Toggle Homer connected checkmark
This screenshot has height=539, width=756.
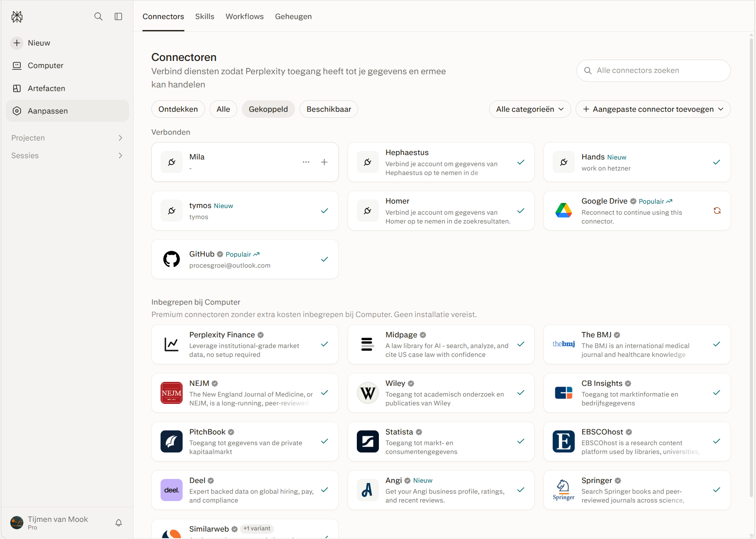[520, 211]
